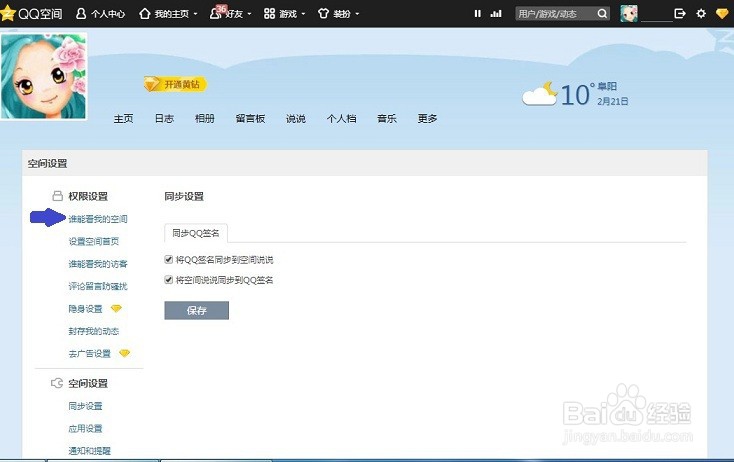The height and width of the screenshot is (462, 734).
Task: Click the QQ空间 star logo icon
Action: (x=7, y=13)
